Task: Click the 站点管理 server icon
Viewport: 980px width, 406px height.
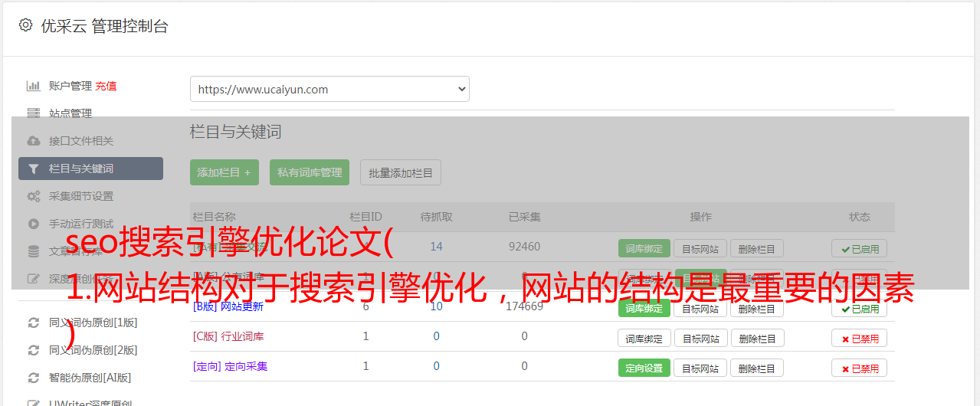Action: click(x=33, y=113)
